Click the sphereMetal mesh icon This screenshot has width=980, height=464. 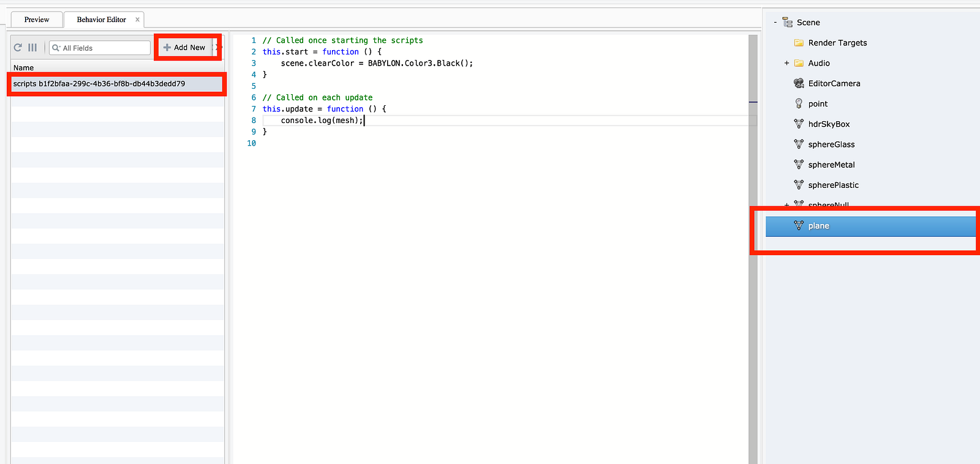click(x=799, y=165)
